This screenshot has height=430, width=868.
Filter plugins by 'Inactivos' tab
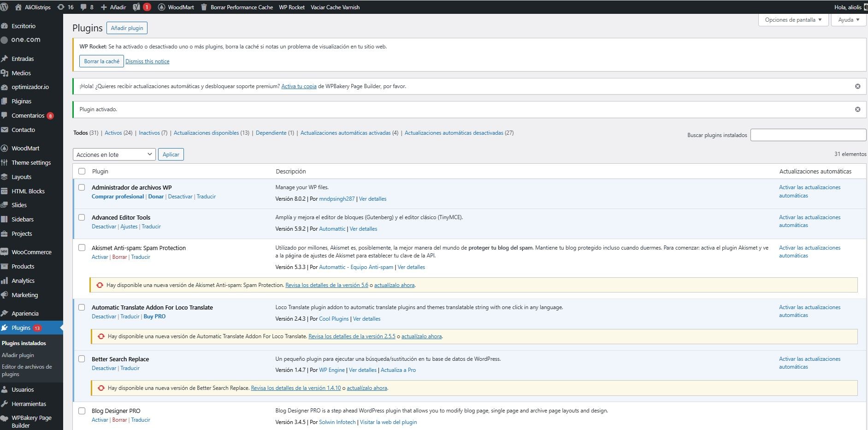click(x=149, y=133)
